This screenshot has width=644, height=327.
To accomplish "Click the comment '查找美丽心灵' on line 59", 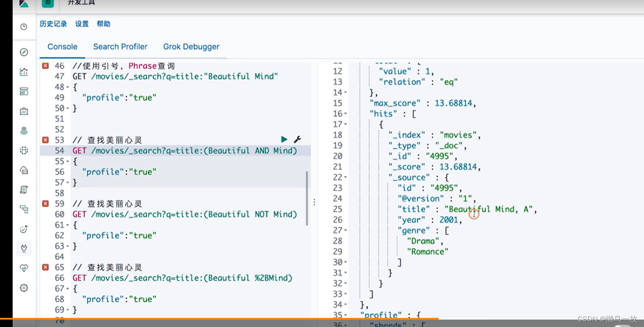I will [x=107, y=204].
